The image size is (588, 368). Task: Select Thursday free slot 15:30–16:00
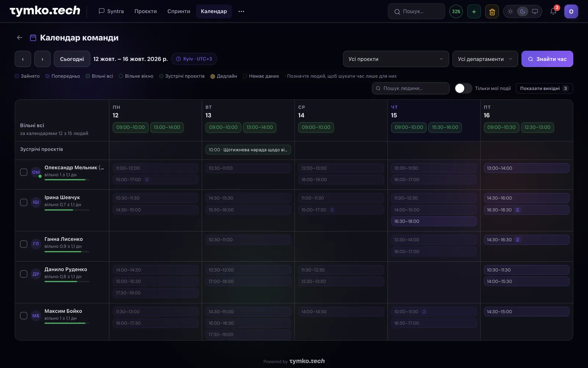click(x=445, y=127)
